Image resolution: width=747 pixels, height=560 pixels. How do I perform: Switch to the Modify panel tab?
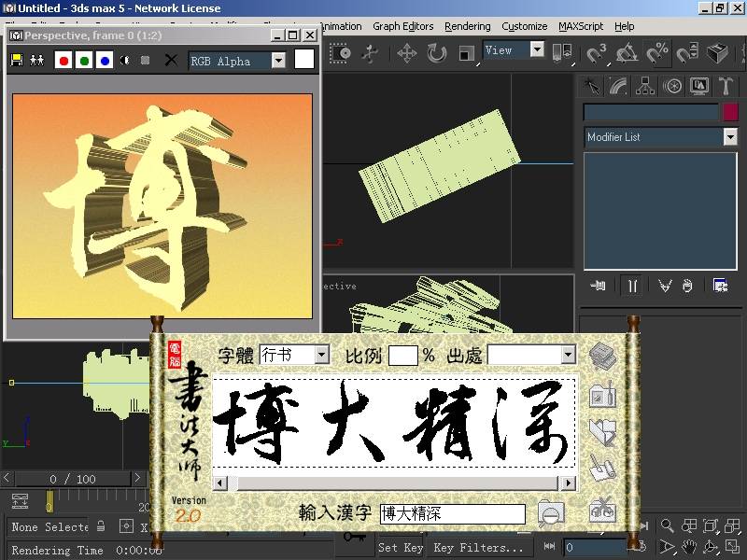coord(618,86)
